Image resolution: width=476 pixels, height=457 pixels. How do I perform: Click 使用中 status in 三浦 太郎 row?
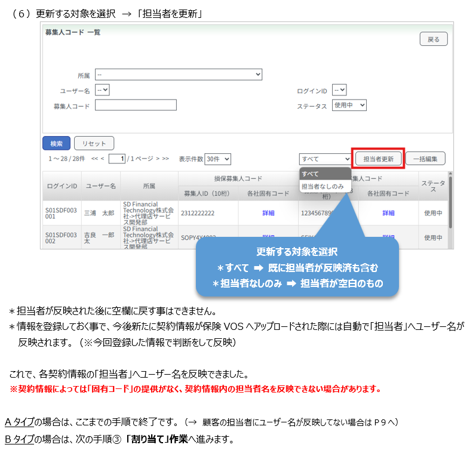coord(433,213)
